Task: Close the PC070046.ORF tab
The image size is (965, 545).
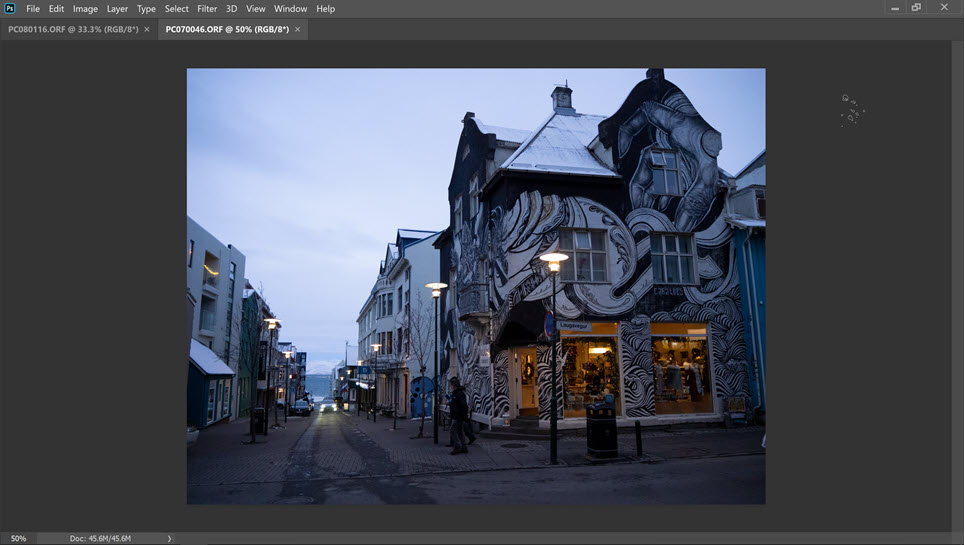Action: (x=297, y=29)
